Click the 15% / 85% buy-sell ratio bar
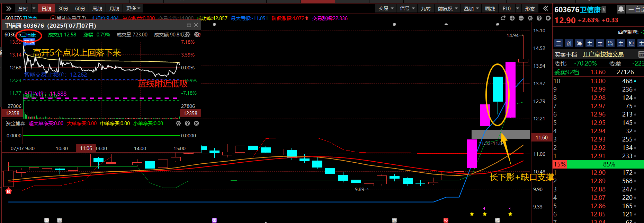Screen dimensions: 644x223 click(598, 164)
